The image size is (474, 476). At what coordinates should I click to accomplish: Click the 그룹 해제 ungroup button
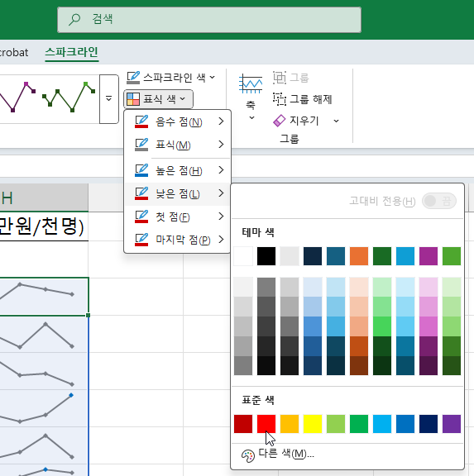click(x=302, y=99)
